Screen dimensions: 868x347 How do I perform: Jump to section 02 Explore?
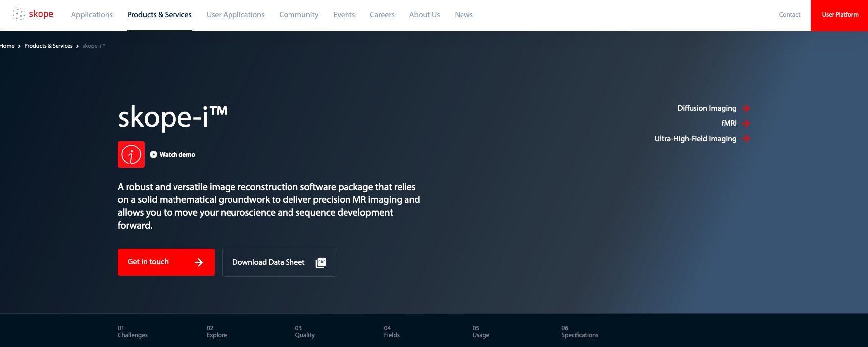pos(217,332)
